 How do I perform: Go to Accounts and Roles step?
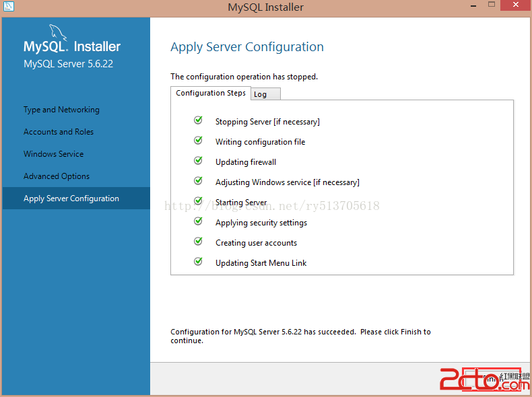59,132
